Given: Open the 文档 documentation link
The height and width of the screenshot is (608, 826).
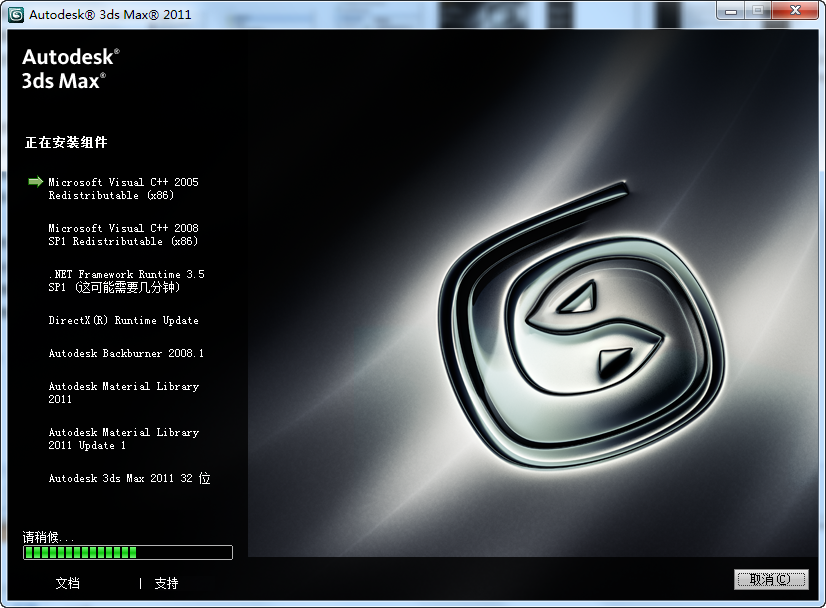Looking at the screenshot, I should point(68,583).
